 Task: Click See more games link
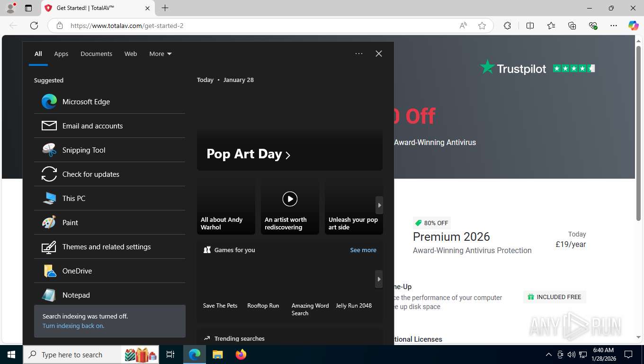(x=363, y=250)
